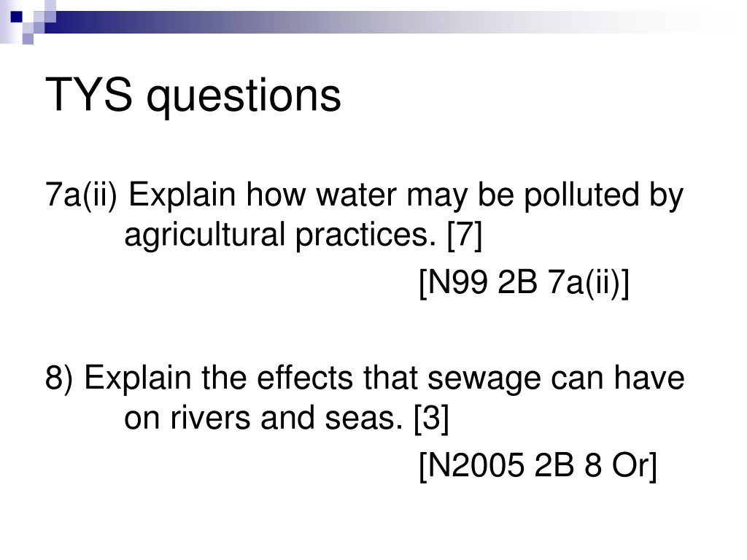Click the light purple square below the header bar

pos(28,39)
